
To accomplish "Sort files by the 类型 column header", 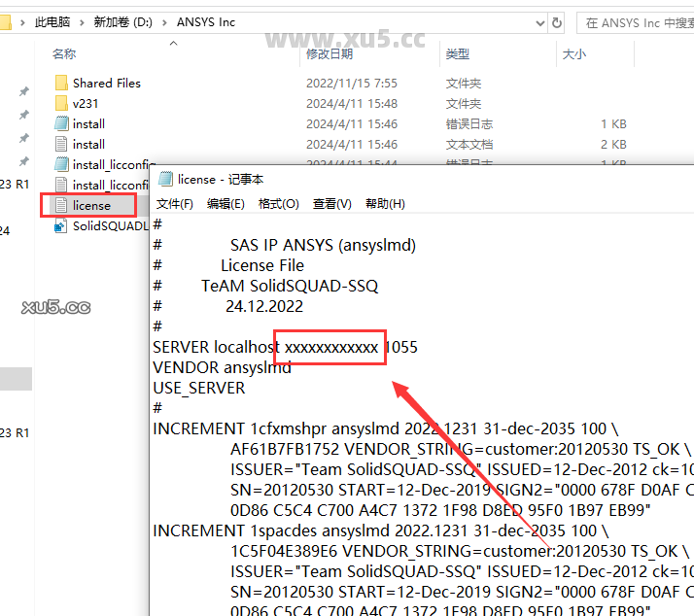I will pos(457,54).
